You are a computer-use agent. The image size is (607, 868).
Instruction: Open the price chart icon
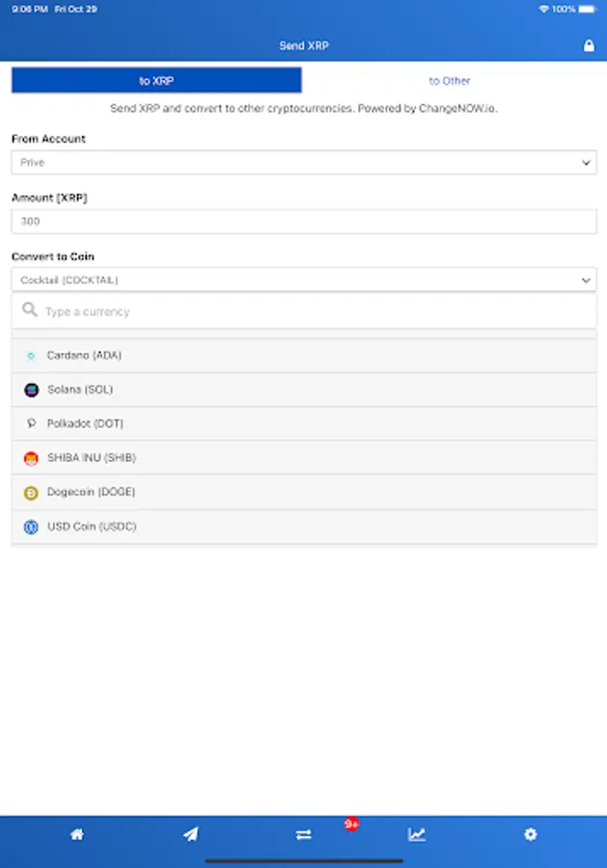click(x=417, y=834)
